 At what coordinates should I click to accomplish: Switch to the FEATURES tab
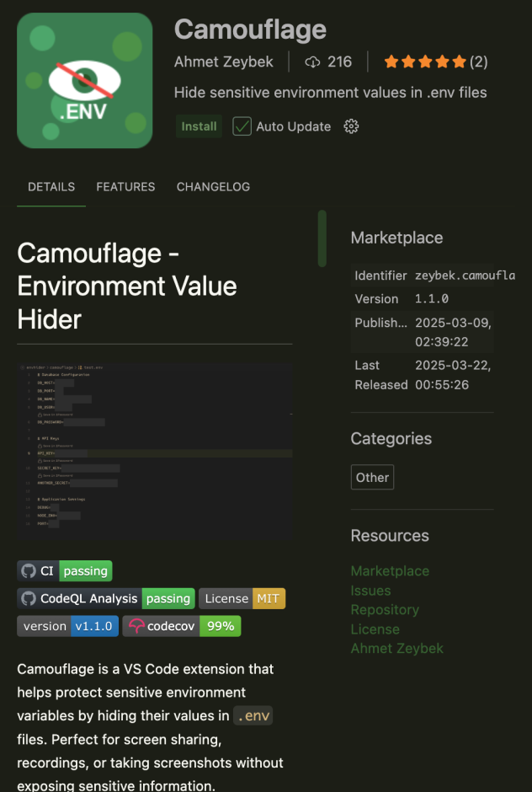point(125,187)
